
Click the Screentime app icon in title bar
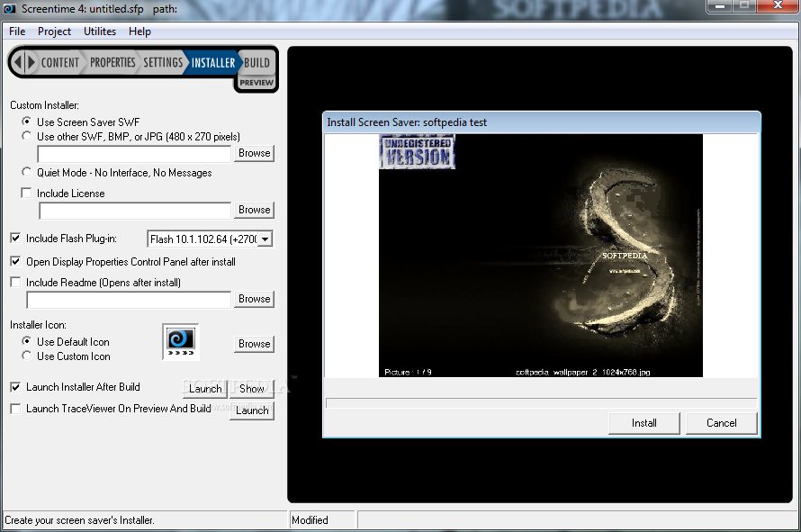click(x=9, y=8)
